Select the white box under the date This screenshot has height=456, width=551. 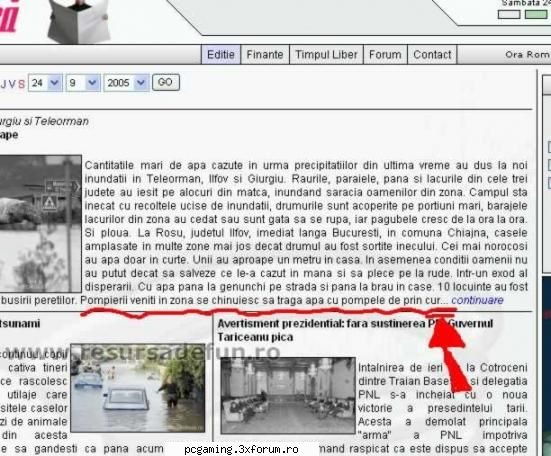click(x=509, y=15)
